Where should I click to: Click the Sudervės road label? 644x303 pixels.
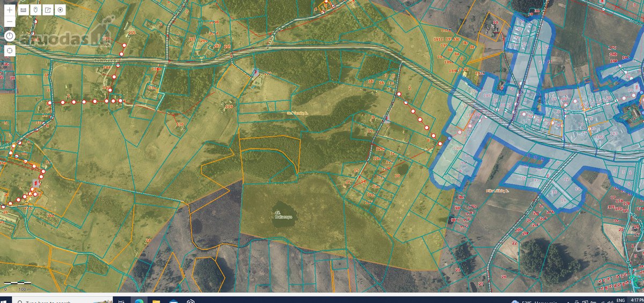105,60
